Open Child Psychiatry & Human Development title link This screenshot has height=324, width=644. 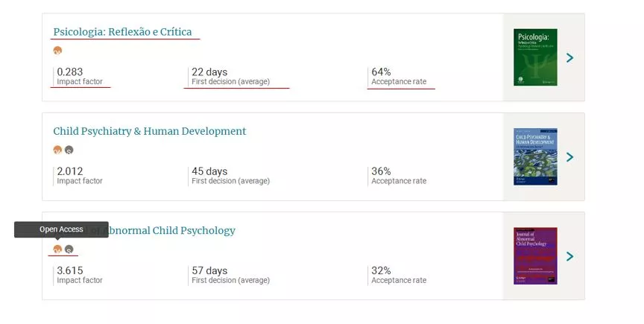[x=149, y=131]
